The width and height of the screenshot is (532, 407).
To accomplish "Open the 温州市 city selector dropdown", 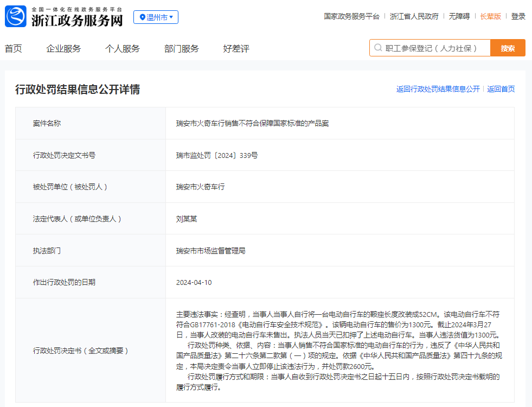I will [156, 17].
